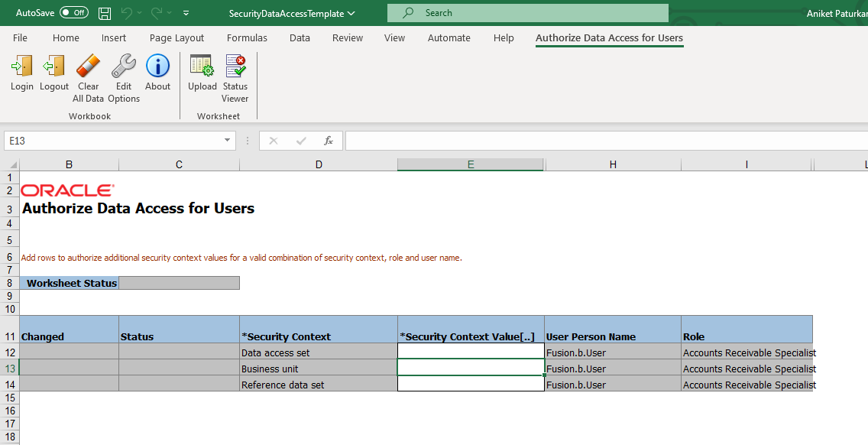Screen dimensions: 868x445
Task: Click the Data access set cell
Action: click(x=319, y=352)
